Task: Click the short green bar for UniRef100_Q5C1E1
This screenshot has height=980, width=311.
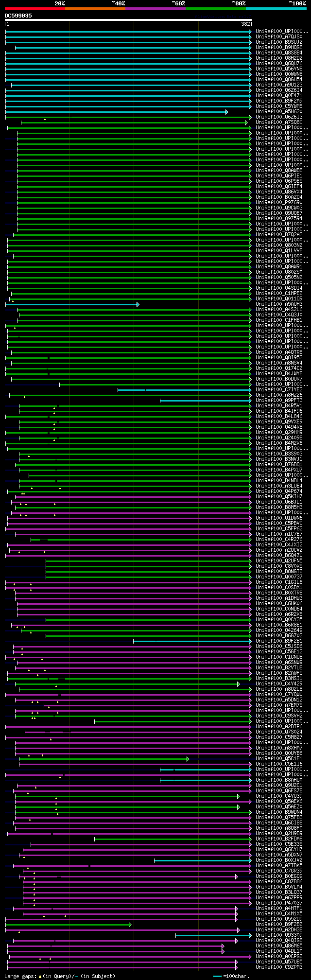Action: click(104, 759)
